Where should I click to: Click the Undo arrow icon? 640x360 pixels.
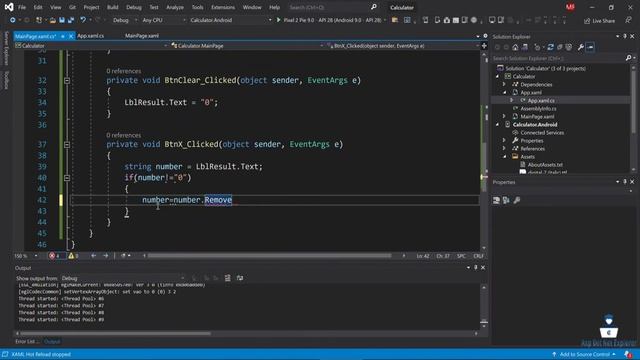click(83, 20)
